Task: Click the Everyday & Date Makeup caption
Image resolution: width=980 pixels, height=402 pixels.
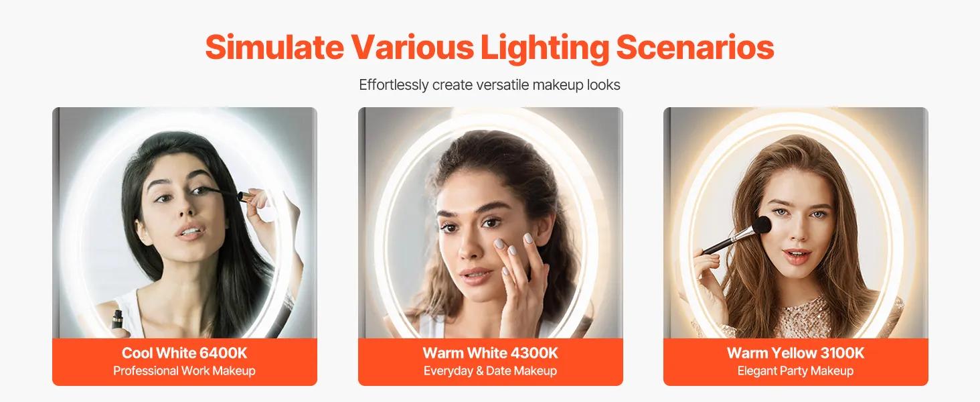Action: [491, 371]
